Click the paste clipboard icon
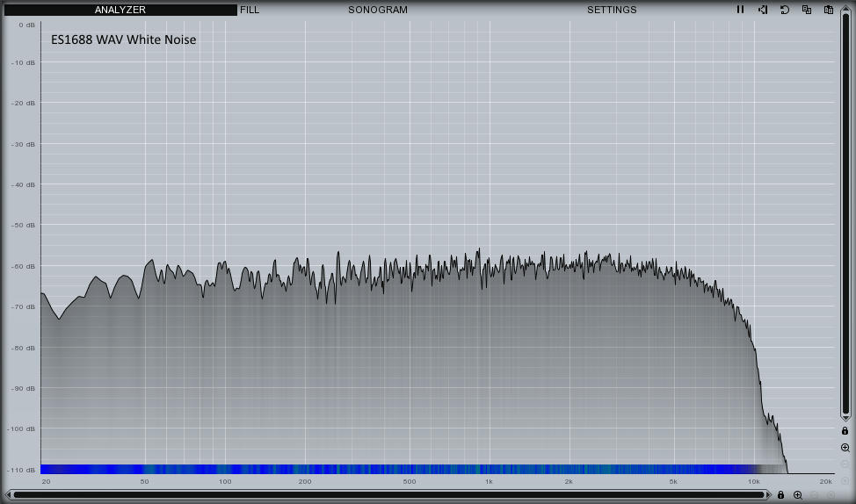 828,10
